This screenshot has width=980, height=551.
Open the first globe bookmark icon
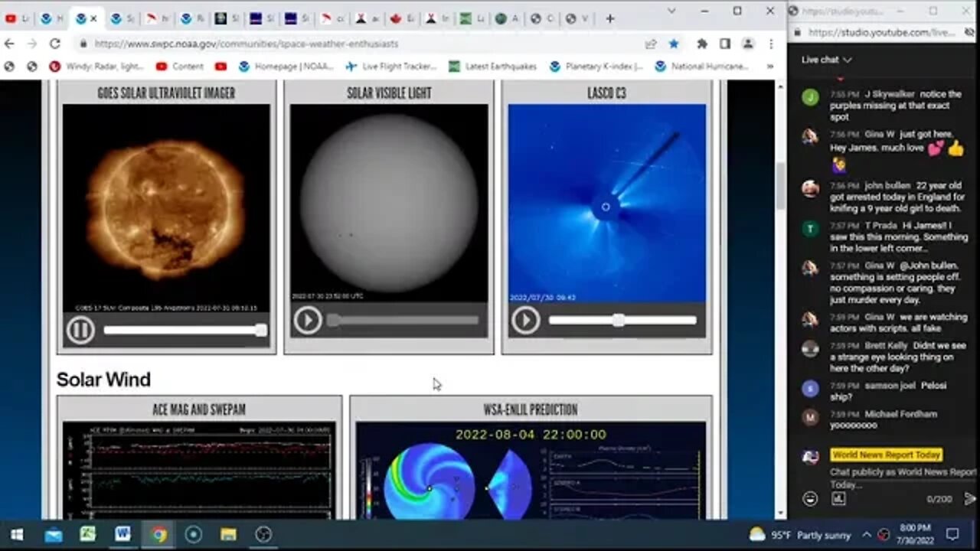[x=9, y=67]
